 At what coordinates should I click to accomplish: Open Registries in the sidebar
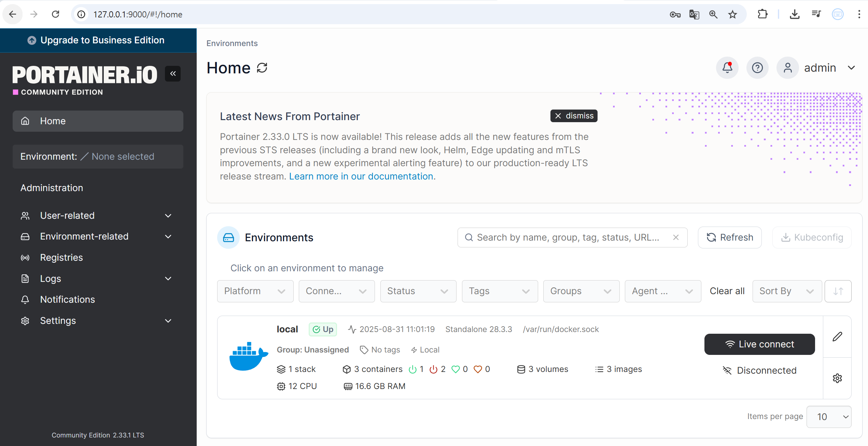pos(61,258)
